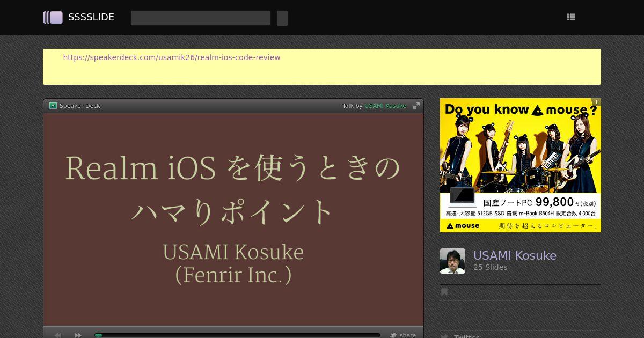Focus the search input field in header

[x=201, y=18]
